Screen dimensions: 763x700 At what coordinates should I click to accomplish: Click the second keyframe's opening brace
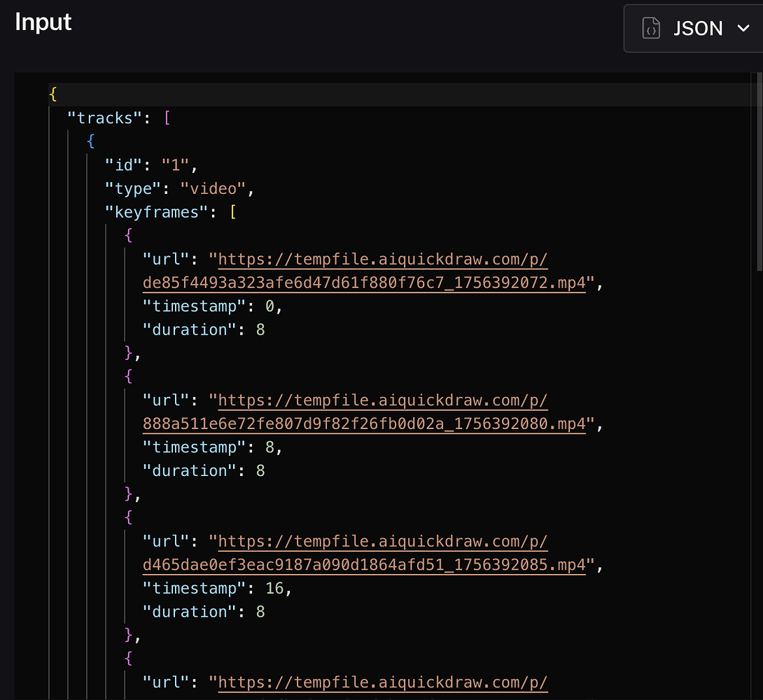[128, 376]
